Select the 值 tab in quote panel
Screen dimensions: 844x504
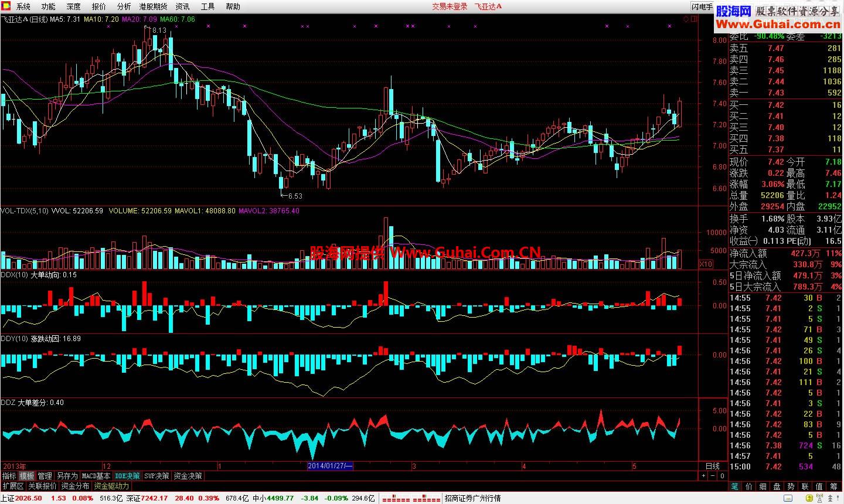pos(819,486)
